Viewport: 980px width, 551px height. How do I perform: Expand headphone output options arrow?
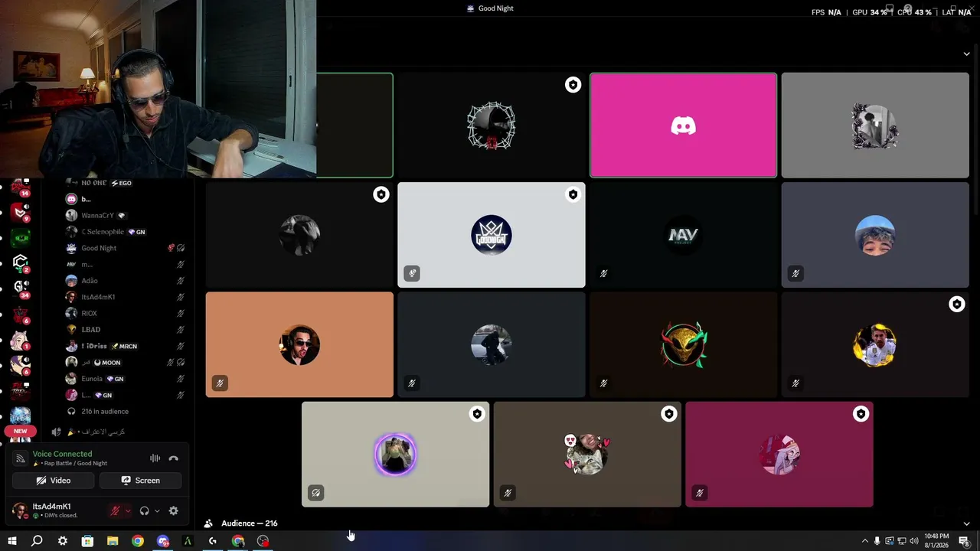tap(157, 510)
